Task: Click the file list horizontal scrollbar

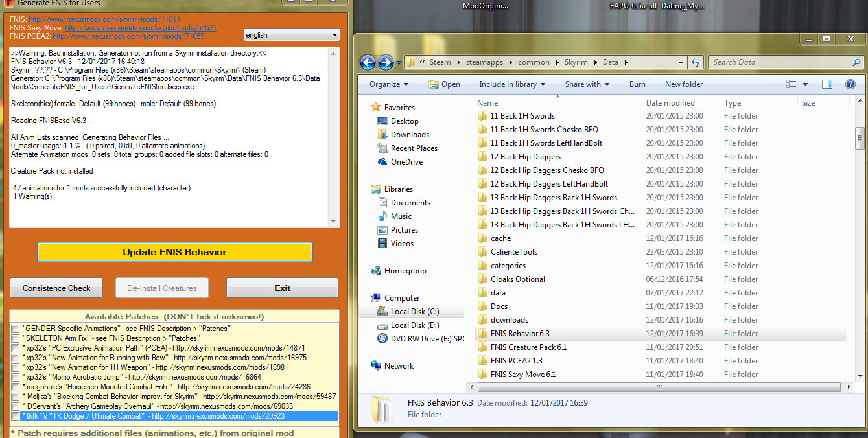Action: 660,387
